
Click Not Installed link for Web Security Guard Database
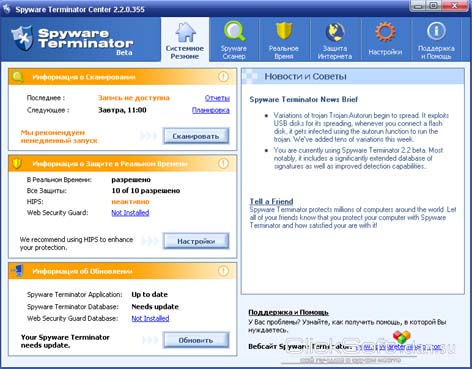click(x=150, y=318)
